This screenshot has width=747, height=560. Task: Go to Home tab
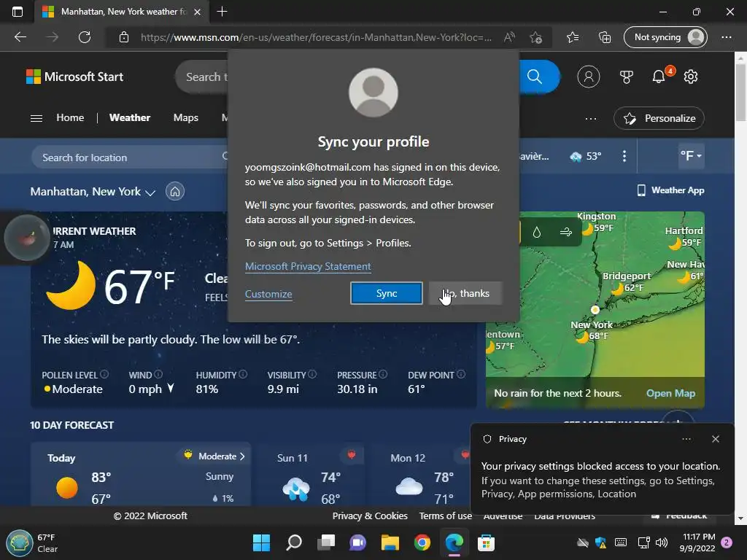pos(70,117)
